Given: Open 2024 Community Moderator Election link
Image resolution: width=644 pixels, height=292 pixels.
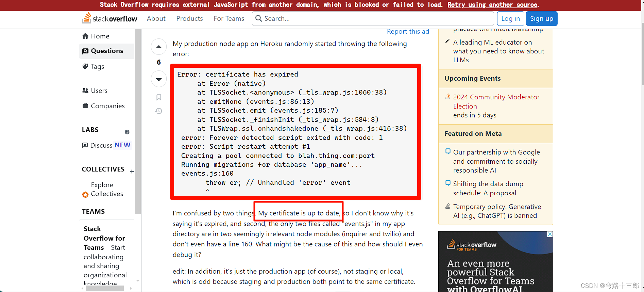Looking at the screenshot, I should (x=496, y=101).
